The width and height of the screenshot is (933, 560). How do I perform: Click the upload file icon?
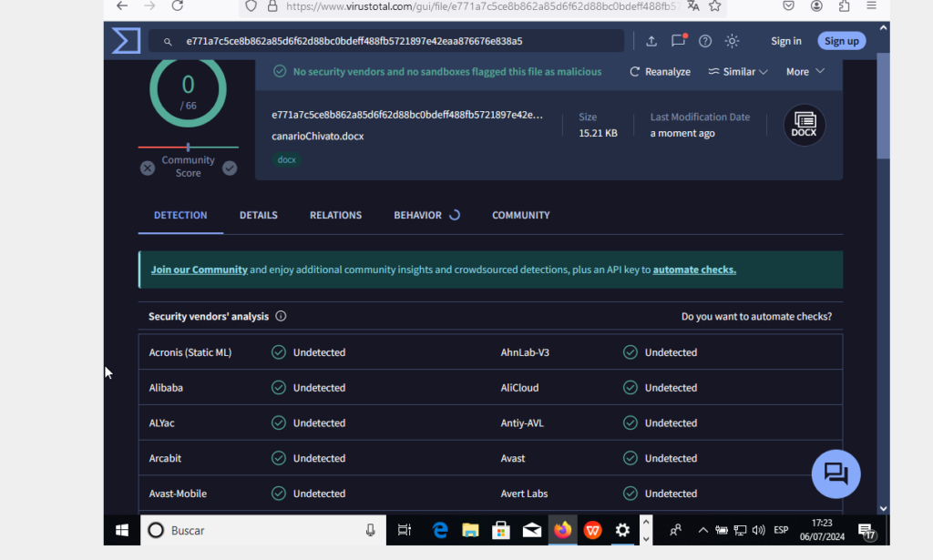coord(651,41)
